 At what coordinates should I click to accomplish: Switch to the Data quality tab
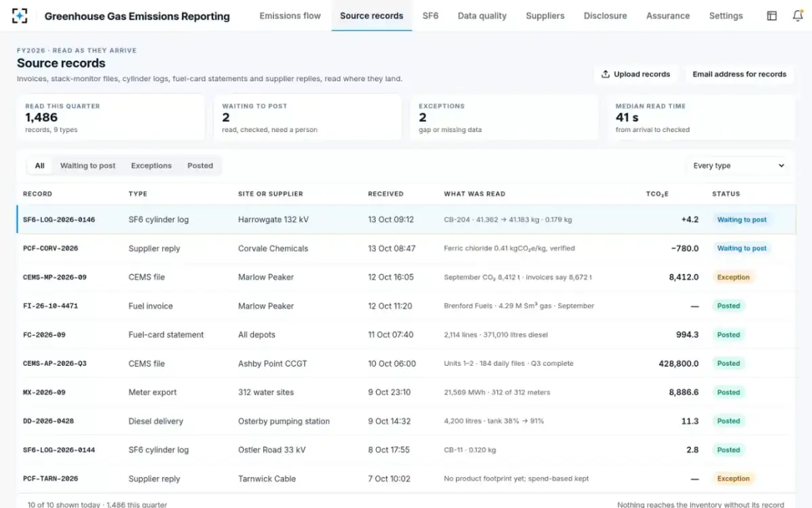point(482,16)
